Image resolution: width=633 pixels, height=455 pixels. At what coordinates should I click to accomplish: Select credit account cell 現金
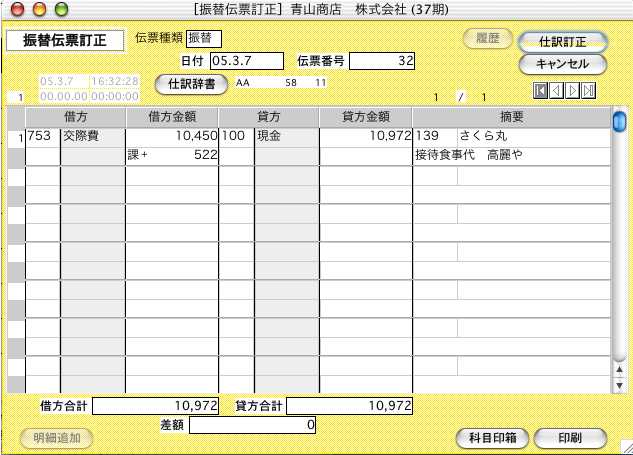pos(286,135)
